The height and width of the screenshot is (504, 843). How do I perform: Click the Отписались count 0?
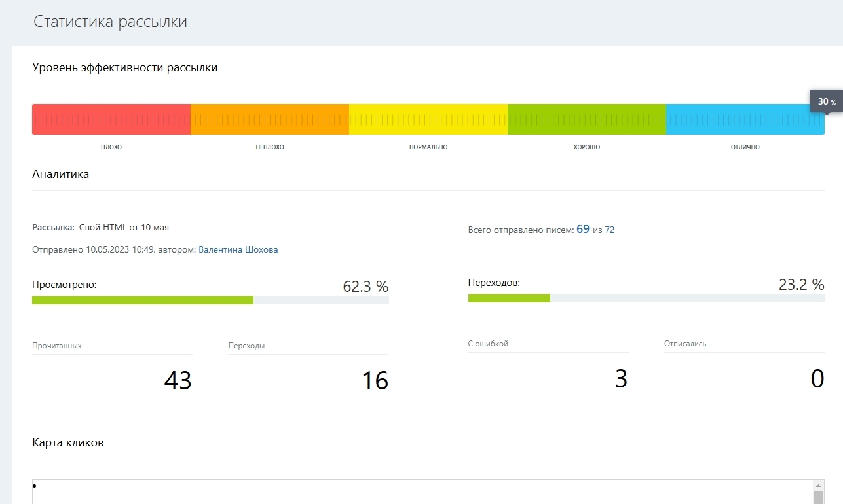coord(817,378)
